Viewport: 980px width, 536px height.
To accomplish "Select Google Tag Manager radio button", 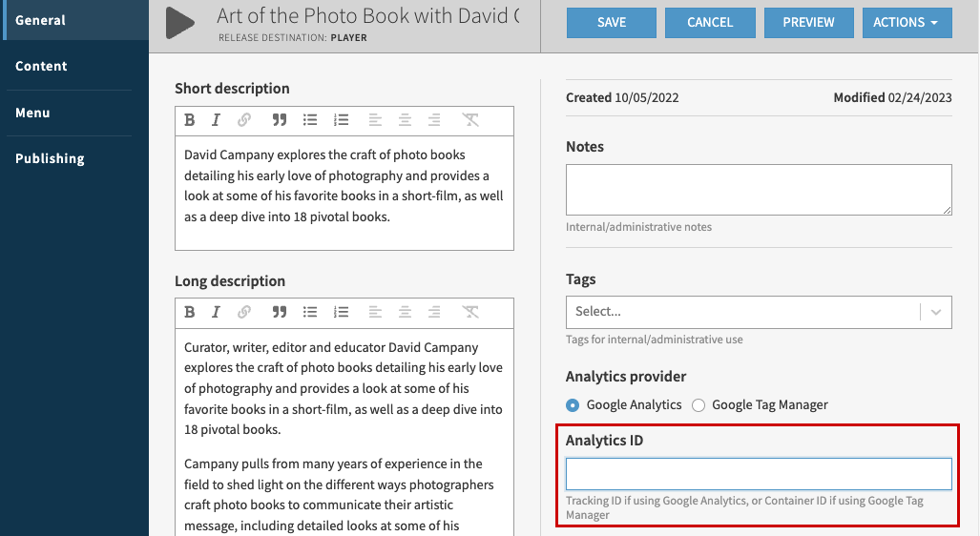I will click(699, 405).
